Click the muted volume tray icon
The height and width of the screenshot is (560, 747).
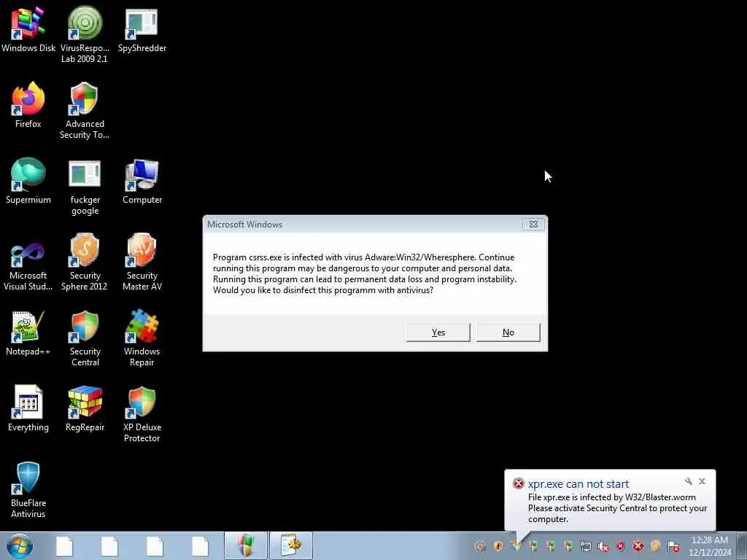[603, 546]
